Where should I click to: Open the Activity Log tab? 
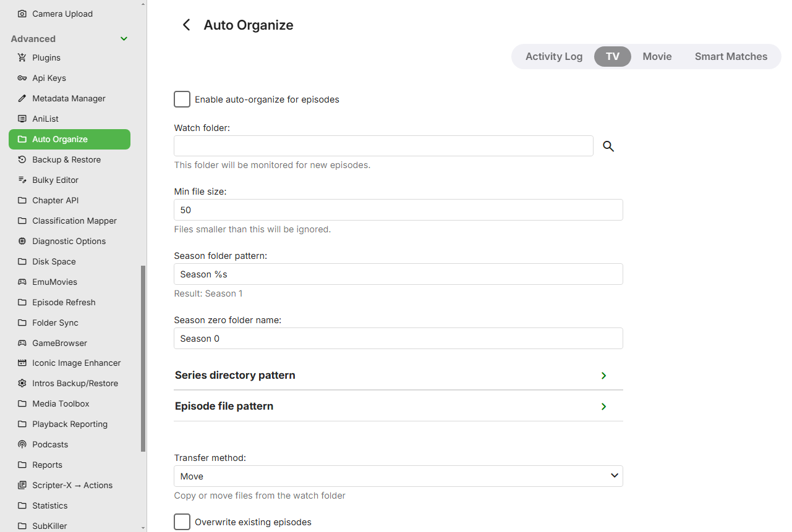tap(553, 56)
